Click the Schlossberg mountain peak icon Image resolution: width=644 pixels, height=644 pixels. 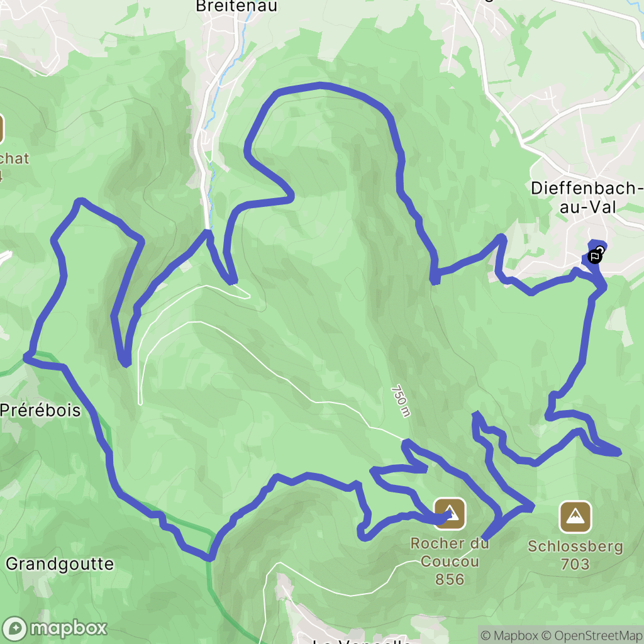coord(575,517)
